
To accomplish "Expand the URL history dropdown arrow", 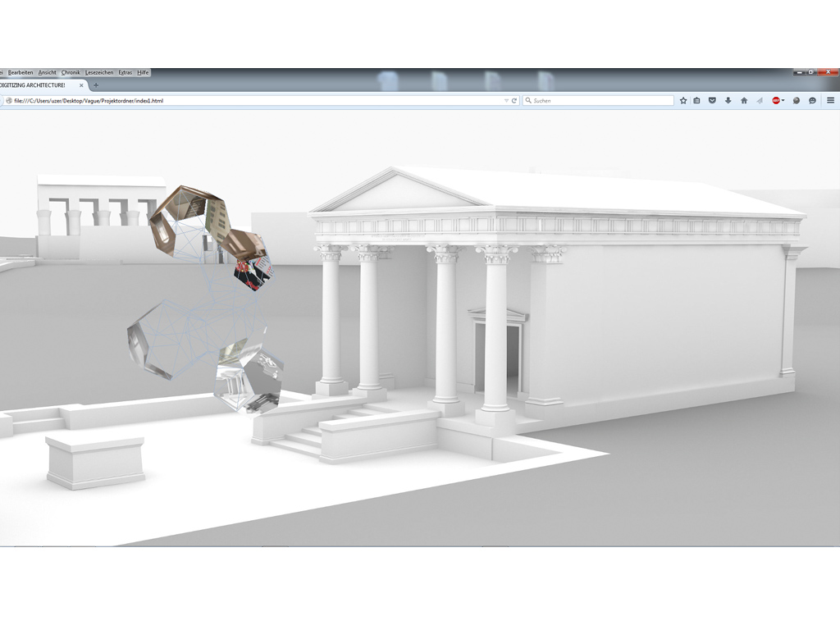I will pyautogui.click(x=506, y=100).
